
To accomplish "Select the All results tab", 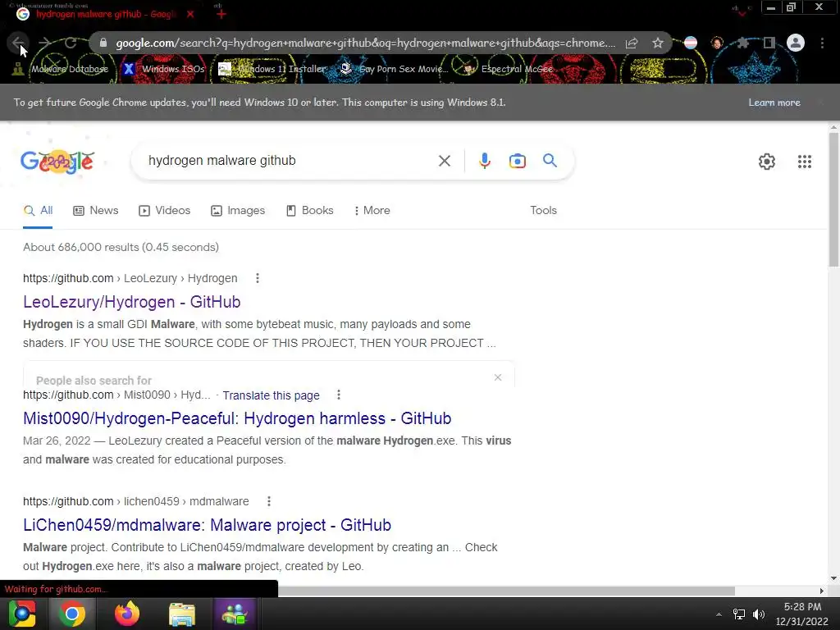I will [x=38, y=211].
